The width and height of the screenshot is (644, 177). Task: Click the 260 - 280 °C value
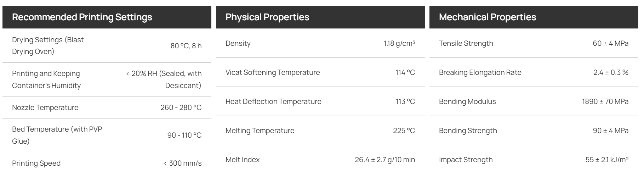pyautogui.click(x=181, y=107)
